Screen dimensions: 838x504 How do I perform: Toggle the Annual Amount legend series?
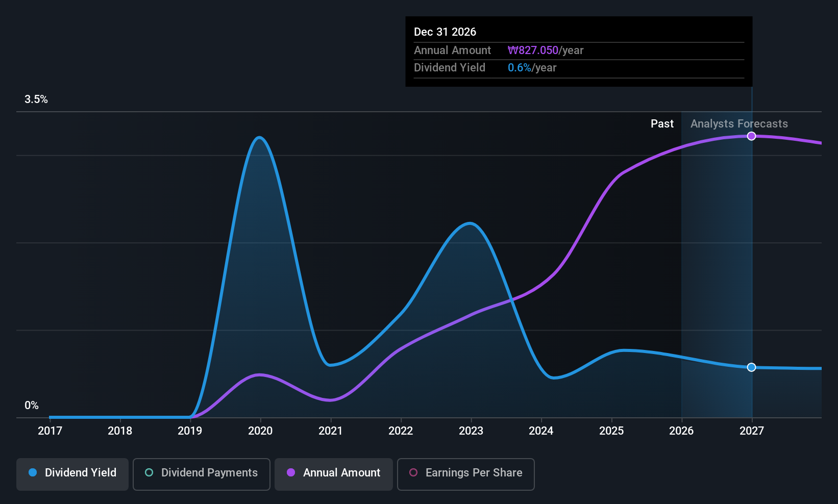pyautogui.click(x=334, y=474)
